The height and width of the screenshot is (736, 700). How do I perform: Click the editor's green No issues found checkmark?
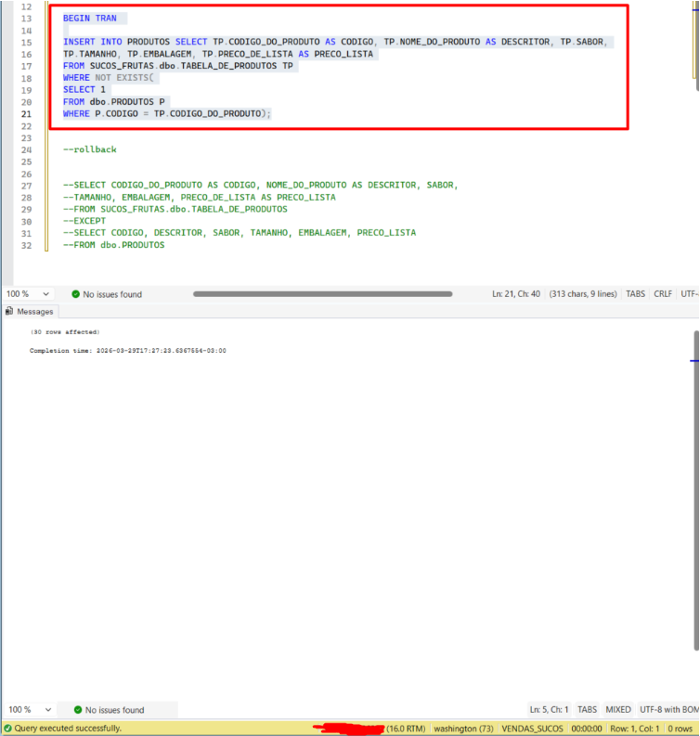[75, 294]
